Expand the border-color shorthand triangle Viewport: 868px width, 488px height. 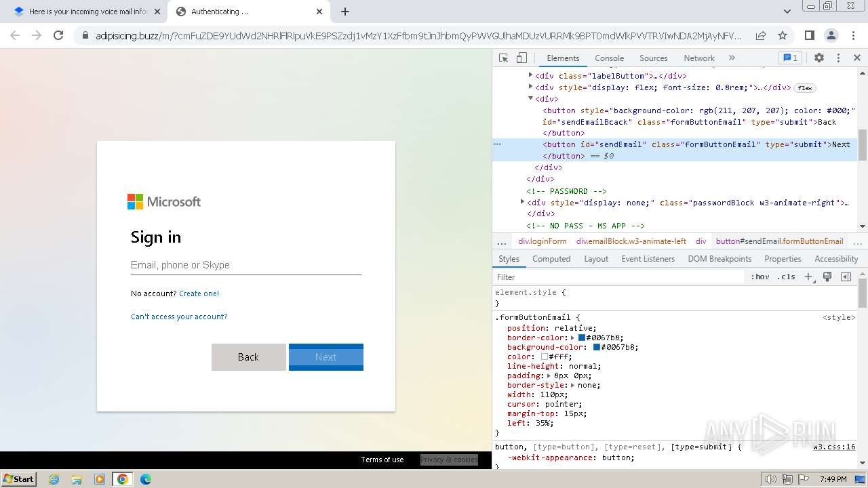572,338
